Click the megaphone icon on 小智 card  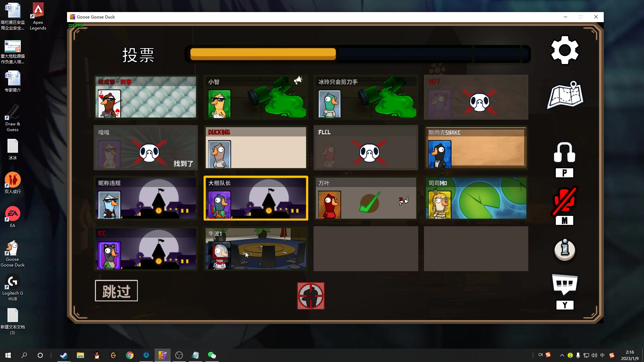click(298, 80)
